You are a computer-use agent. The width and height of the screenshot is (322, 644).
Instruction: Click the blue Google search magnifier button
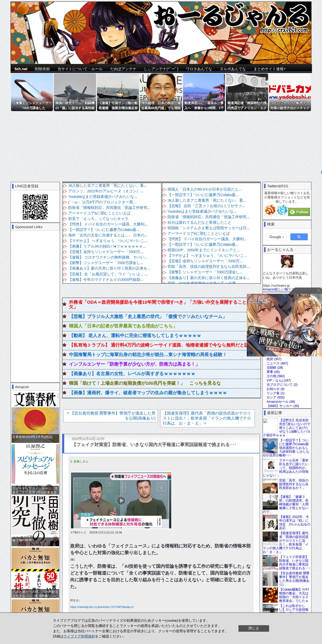(x=299, y=237)
